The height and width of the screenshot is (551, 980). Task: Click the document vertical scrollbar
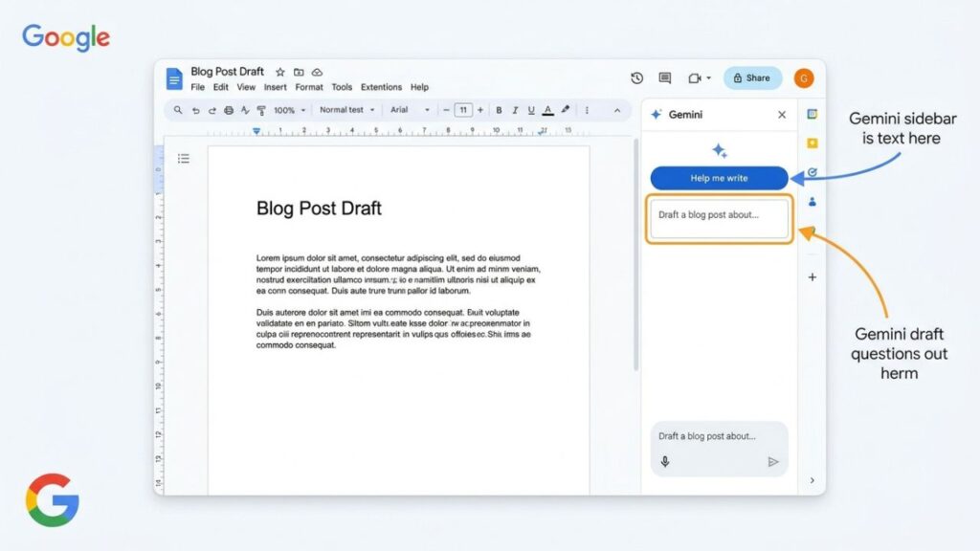point(635,254)
